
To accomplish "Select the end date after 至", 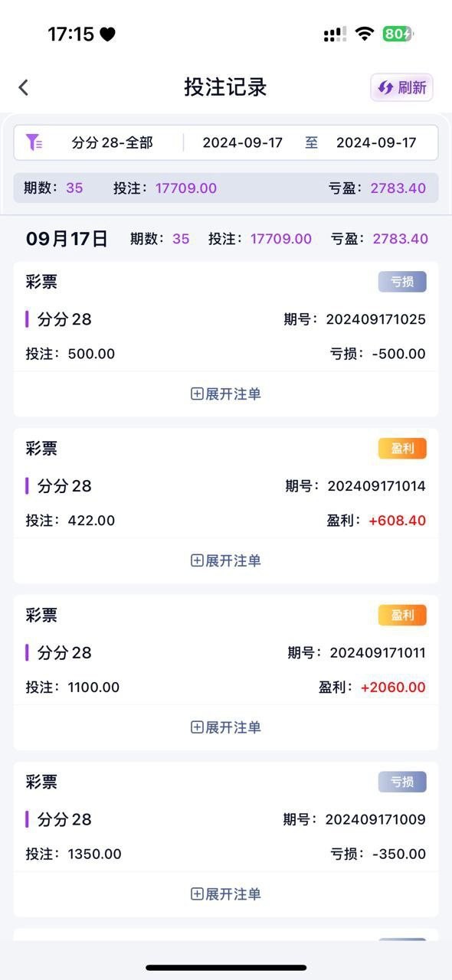I will (376, 142).
